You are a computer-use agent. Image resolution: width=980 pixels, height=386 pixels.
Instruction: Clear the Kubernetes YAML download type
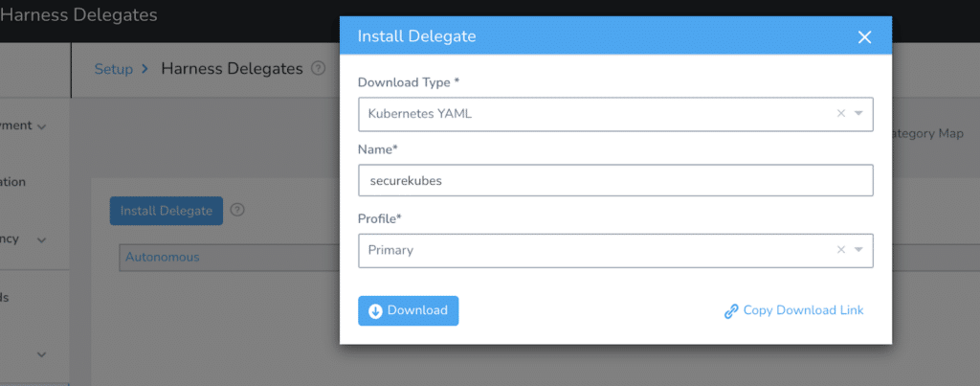tap(840, 113)
